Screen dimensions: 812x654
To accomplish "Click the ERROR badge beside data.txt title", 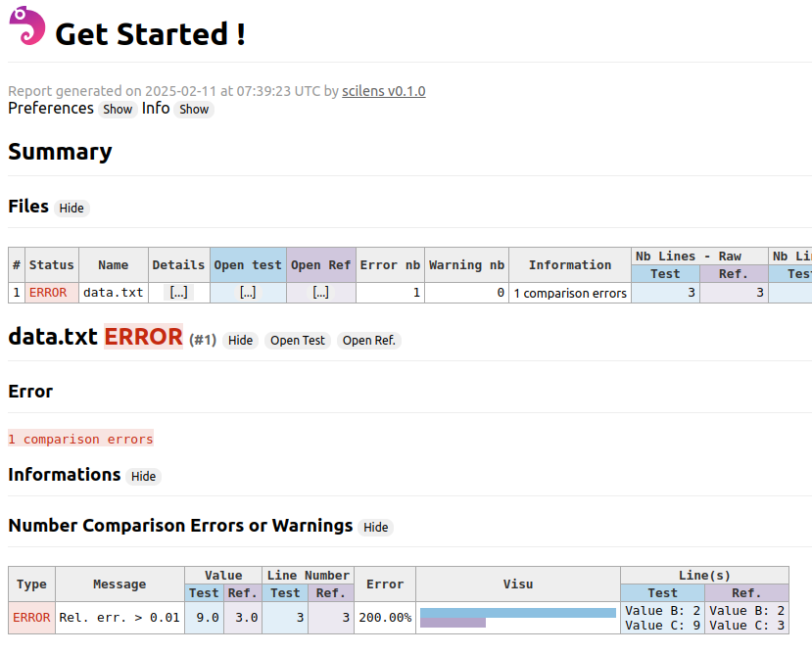I will coord(143,337).
